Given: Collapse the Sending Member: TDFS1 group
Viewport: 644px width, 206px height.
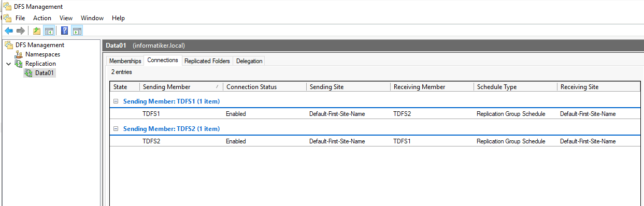Looking at the screenshot, I should pyautogui.click(x=117, y=101).
